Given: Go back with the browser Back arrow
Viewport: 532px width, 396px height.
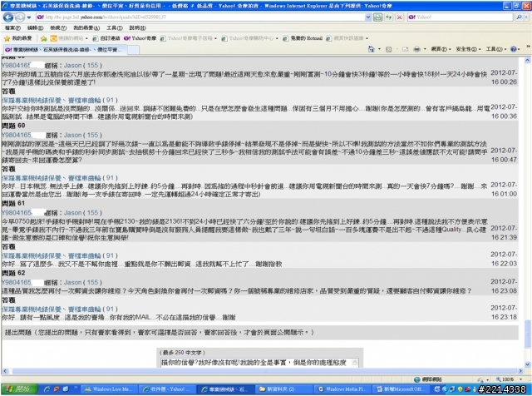Looking at the screenshot, I should pos(7,17).
